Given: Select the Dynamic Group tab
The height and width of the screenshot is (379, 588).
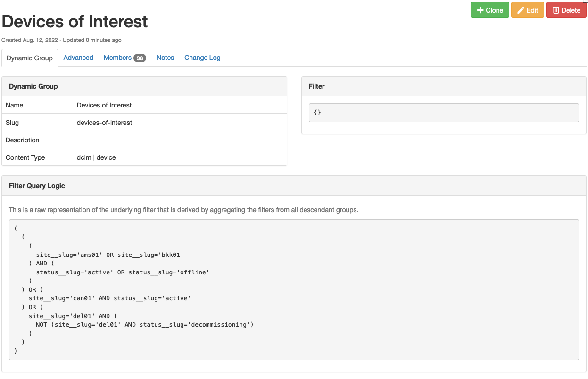Looking at the screenshot, I should [x=30, y=58].
